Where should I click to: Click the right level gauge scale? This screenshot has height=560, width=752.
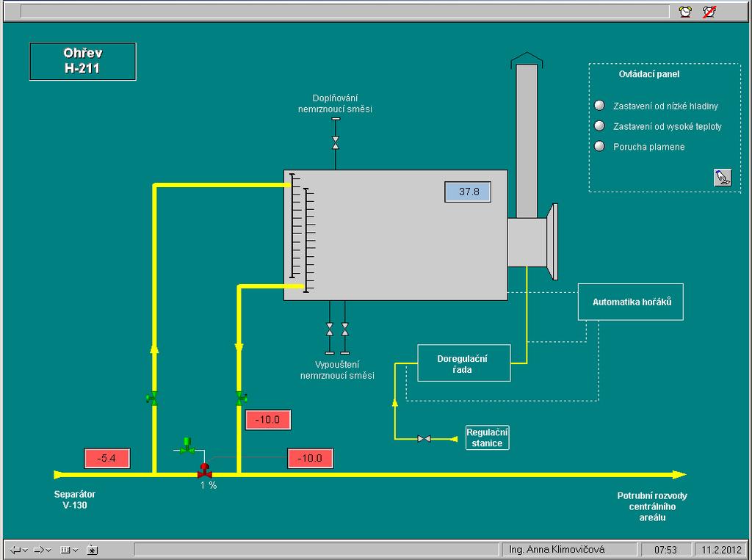pyautogui.click(x=309, y=240)
